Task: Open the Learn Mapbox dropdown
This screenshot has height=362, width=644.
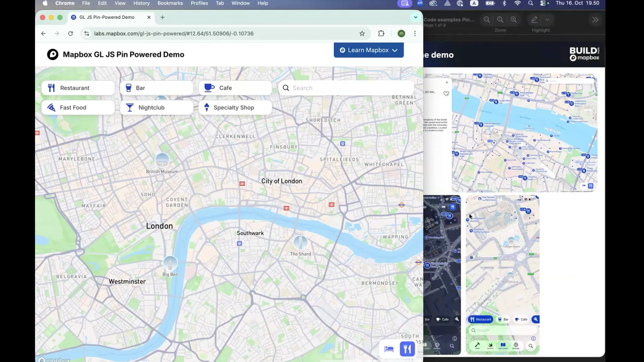Action: pos(369,50)
